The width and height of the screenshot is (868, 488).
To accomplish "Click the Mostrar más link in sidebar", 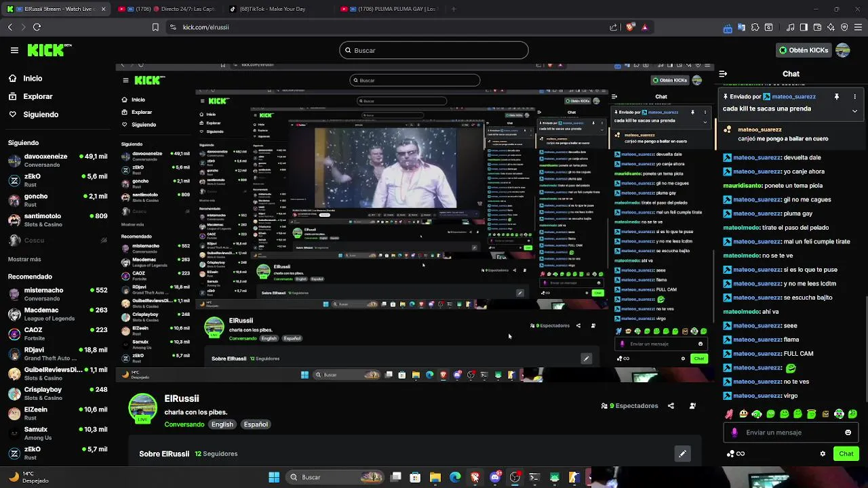I will click(24, 259).
